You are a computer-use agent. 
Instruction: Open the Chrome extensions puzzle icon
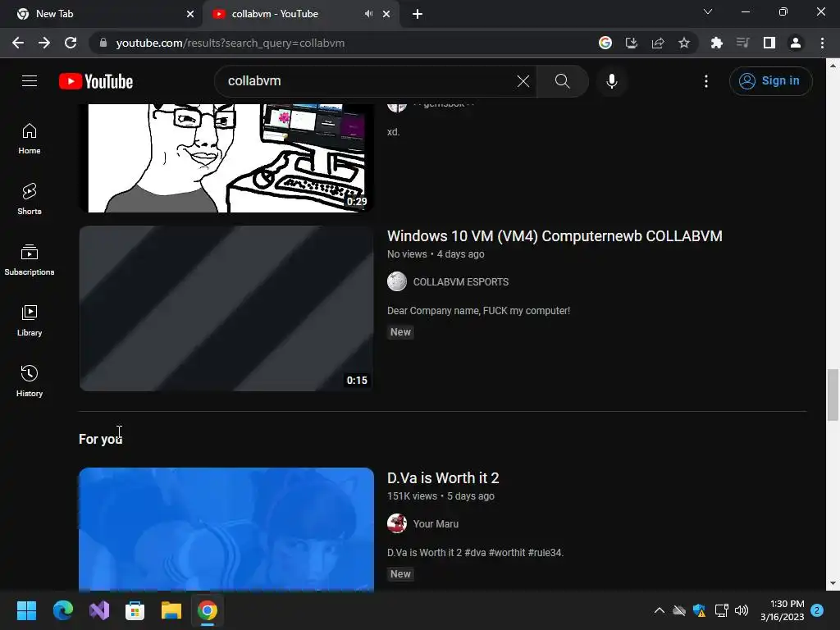[x=716, y=43]
